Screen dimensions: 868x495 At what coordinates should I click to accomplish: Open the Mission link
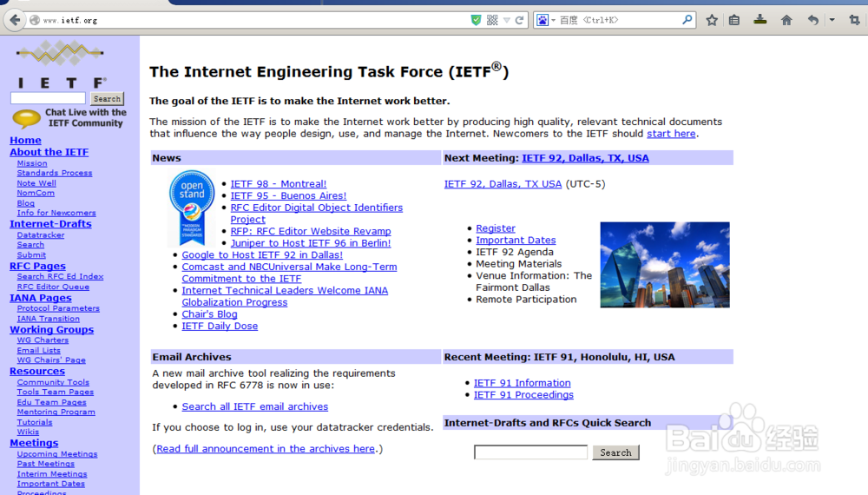pyautogui.click(x=32, y=163)
